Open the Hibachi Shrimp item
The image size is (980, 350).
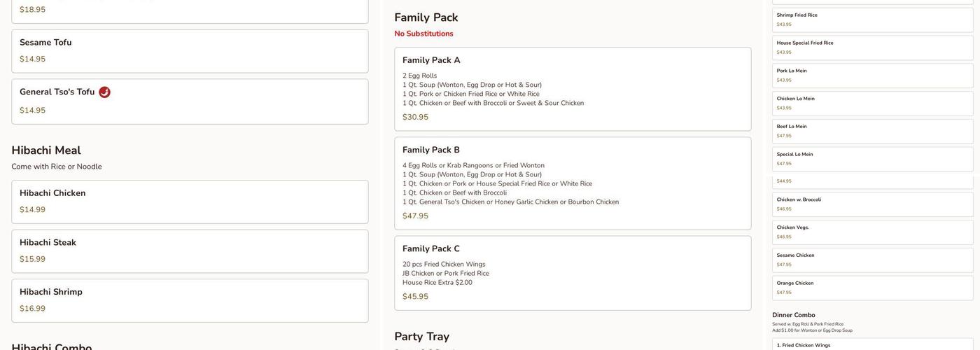pos(190,301)
